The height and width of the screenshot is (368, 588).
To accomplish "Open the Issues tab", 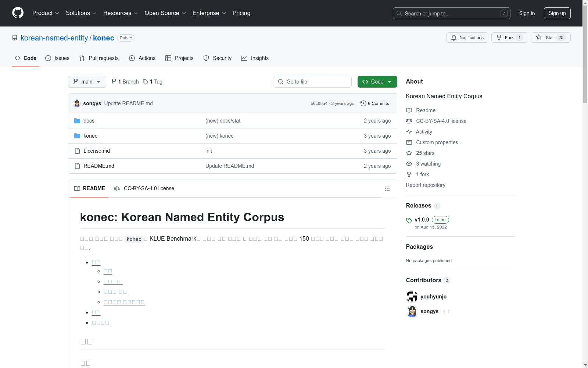I will [57, 58].
